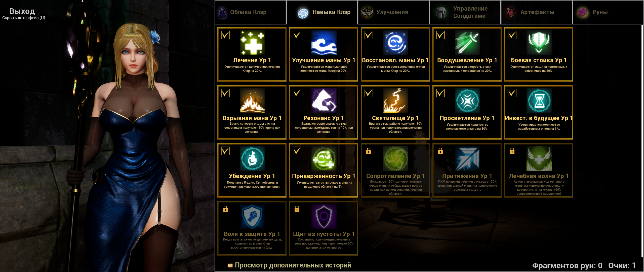Click the locked Притяжение arrows icon
The image size is (644, 272).
click(x=467, y=159)
